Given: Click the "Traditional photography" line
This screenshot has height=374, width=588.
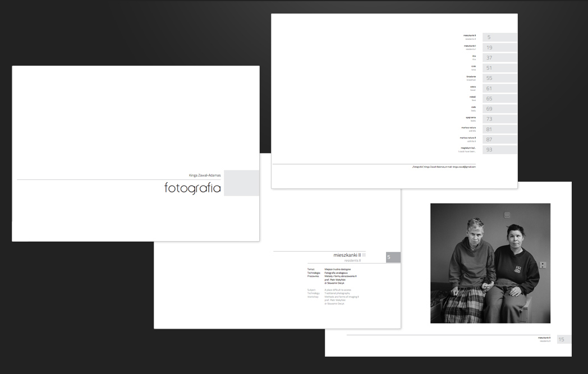Looking at the screenshot, I should click(x=337, y=293).
